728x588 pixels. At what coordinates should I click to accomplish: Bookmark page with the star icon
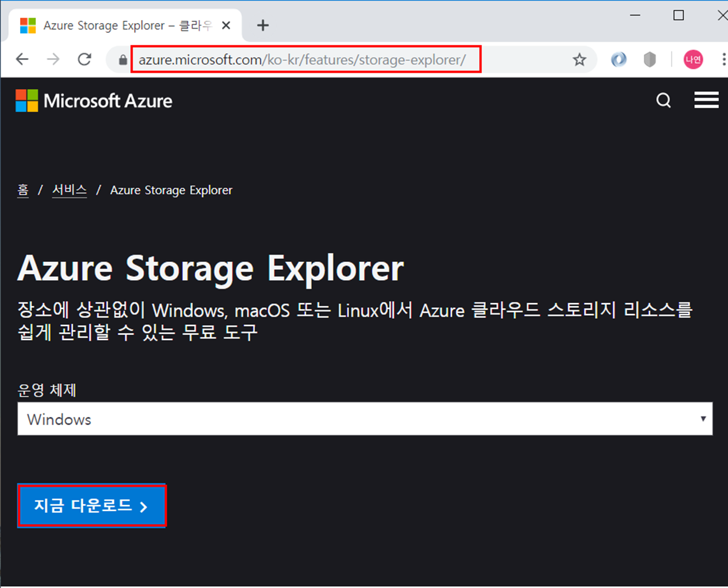[579, 59]
